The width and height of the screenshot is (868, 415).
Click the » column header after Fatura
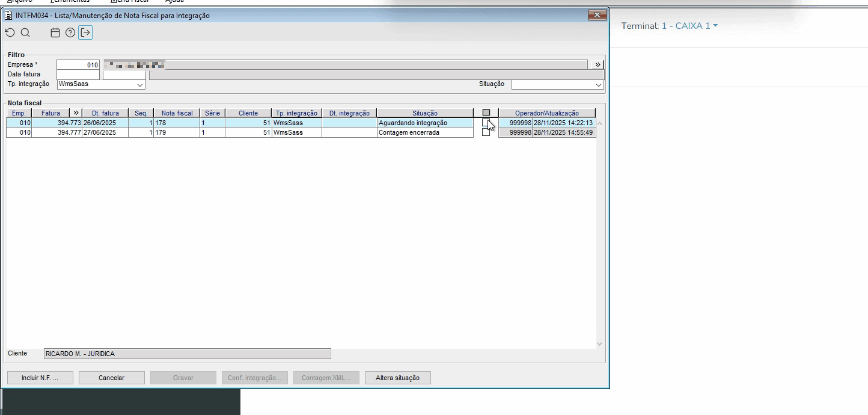(x=76, y=113)
